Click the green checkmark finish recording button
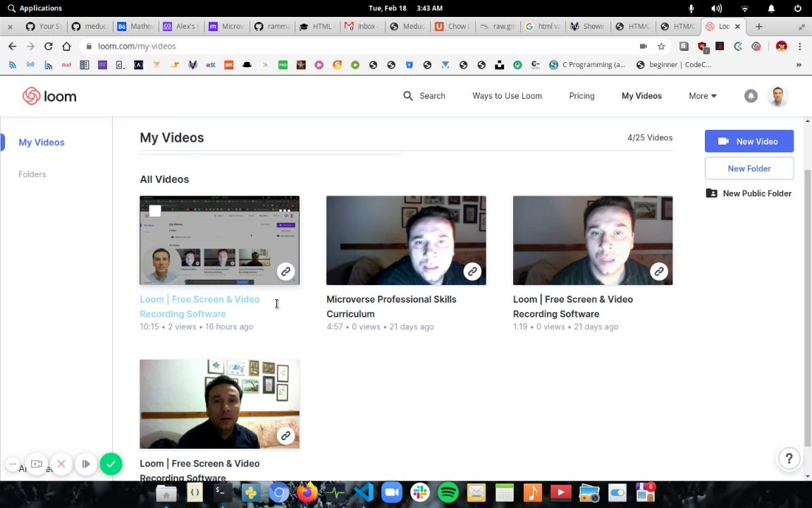This screenshot has width=812, height=508. [111, 464]
